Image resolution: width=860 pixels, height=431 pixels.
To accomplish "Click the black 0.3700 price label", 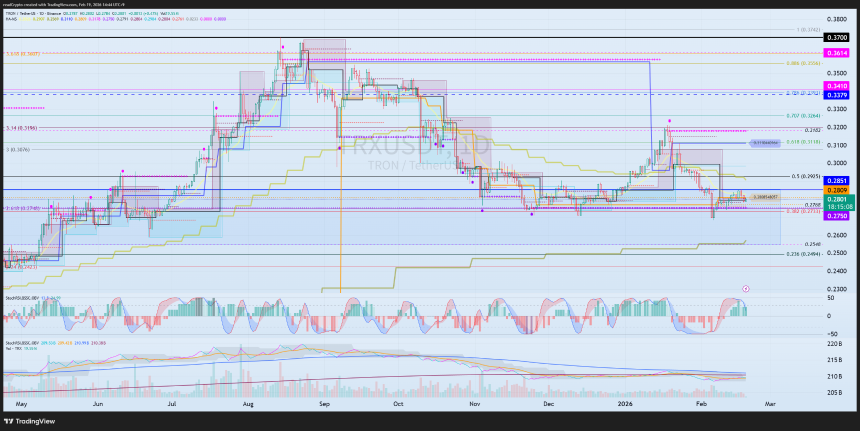I will [836, 38].
